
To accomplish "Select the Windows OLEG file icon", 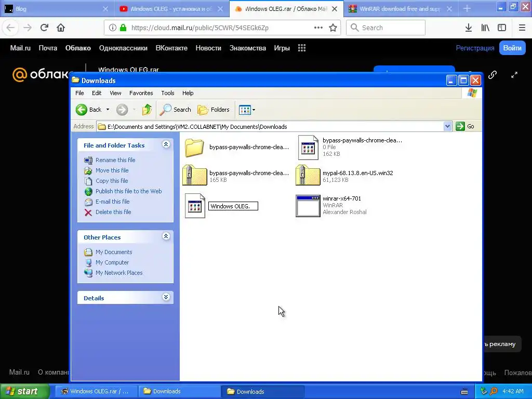I will coord(195,206).
